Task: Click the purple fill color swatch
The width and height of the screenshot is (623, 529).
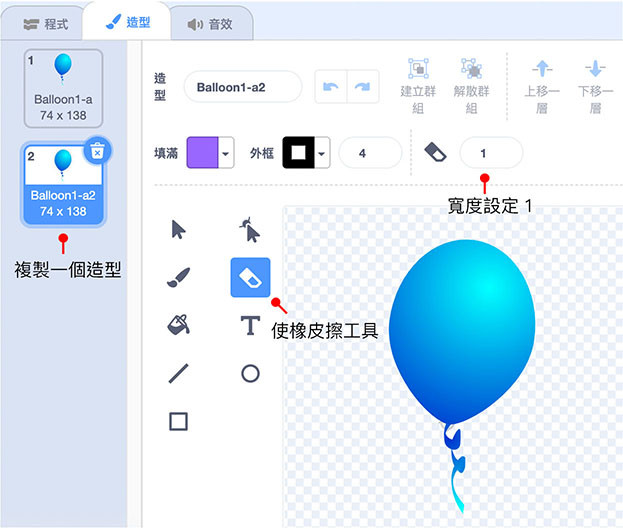Action: (202, 153)
